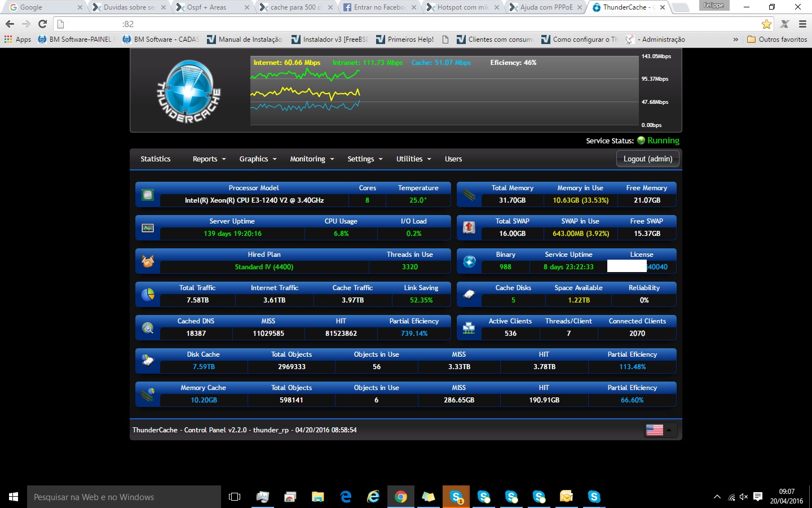Open the Outros favoritos folder
The height and width of the screenshot is (508, 812).
[x=777, y=40]
